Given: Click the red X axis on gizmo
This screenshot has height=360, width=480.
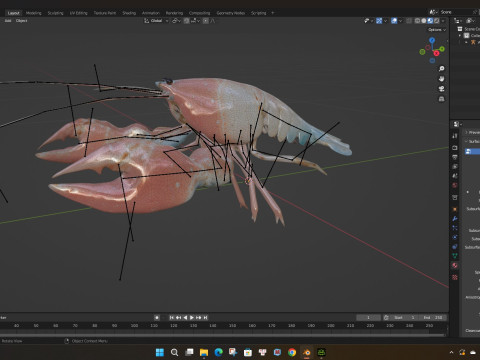Looking at the screenshot, I should point(436,53).
